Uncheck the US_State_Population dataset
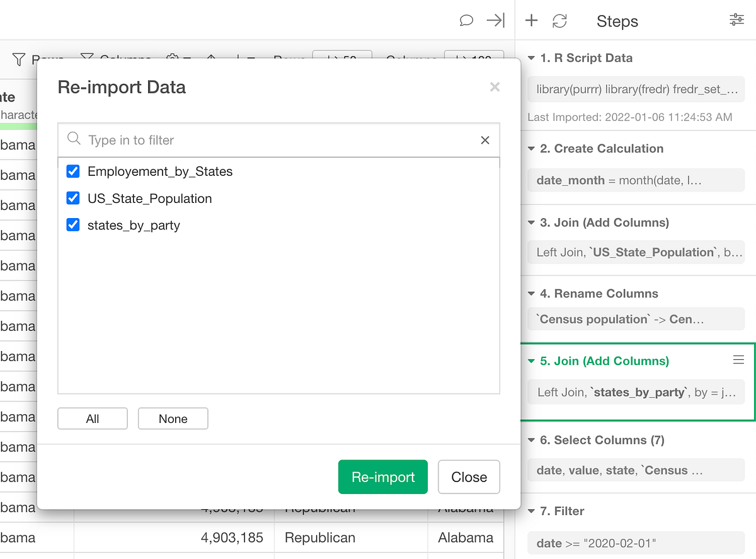Screen dimensions: 756x559 click(x=72, y=197)
